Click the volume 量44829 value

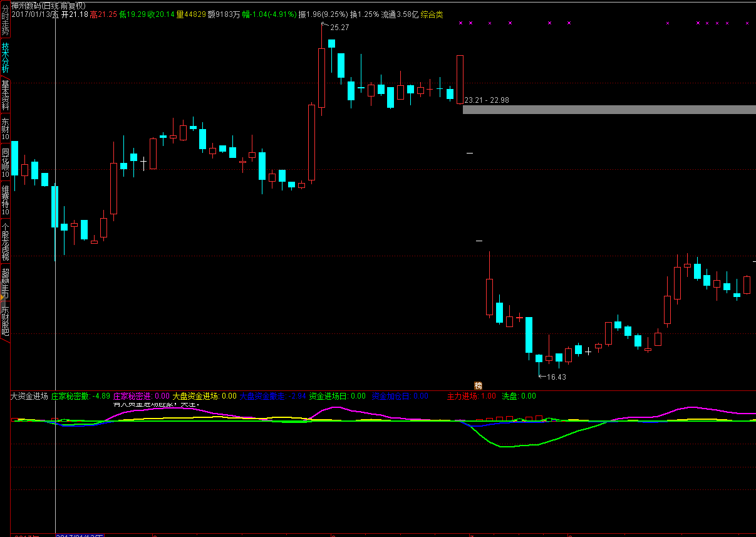point(191,14)
